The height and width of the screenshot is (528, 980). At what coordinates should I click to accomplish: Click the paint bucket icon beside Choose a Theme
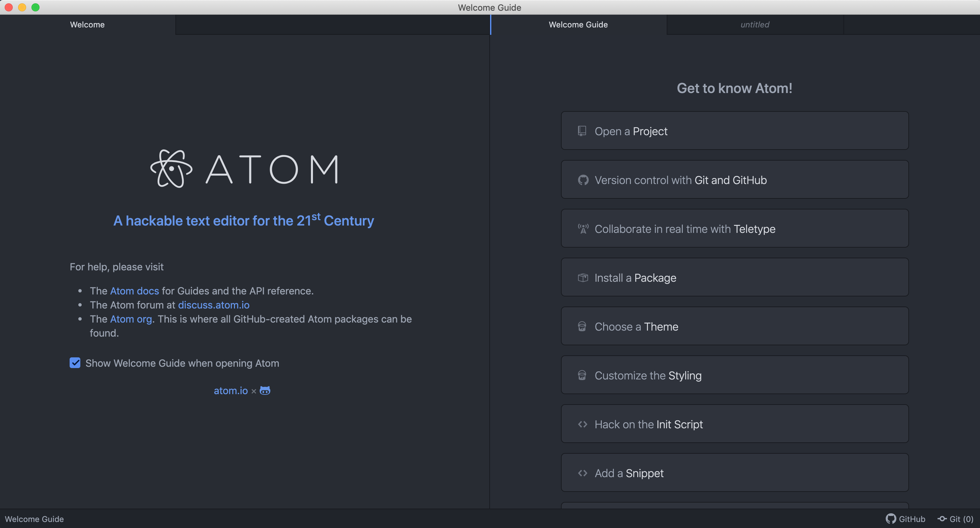[x=582, y=326]
